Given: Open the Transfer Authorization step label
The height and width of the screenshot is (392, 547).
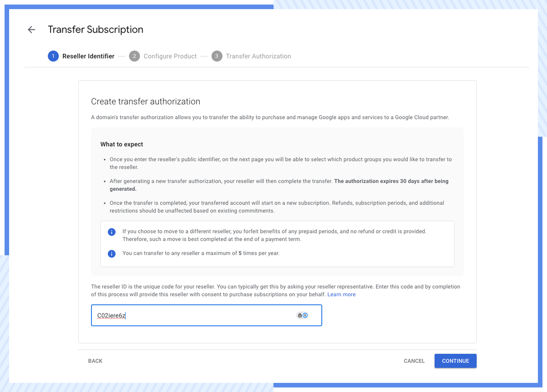Looking at the screenshot, I should click(x=258, y=56).
